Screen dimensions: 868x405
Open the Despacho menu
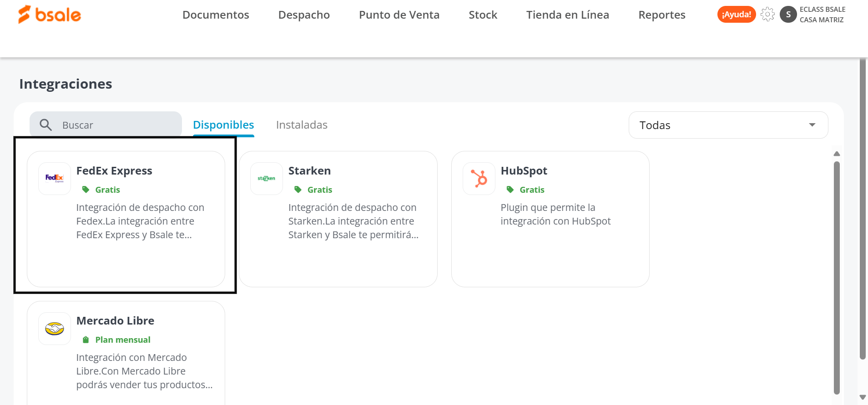(x=304, y=15)
